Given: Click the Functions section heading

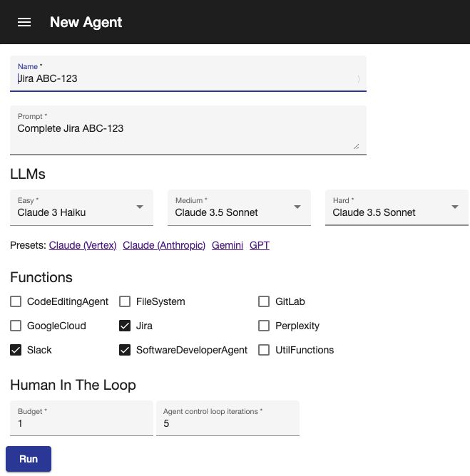Looking at the screenshot, I should (41, 277).
